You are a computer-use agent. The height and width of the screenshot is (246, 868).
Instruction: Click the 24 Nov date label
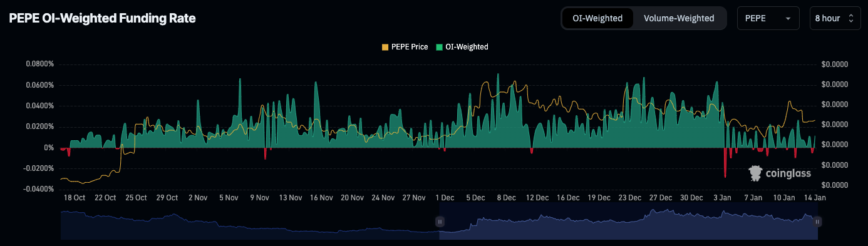383,198
